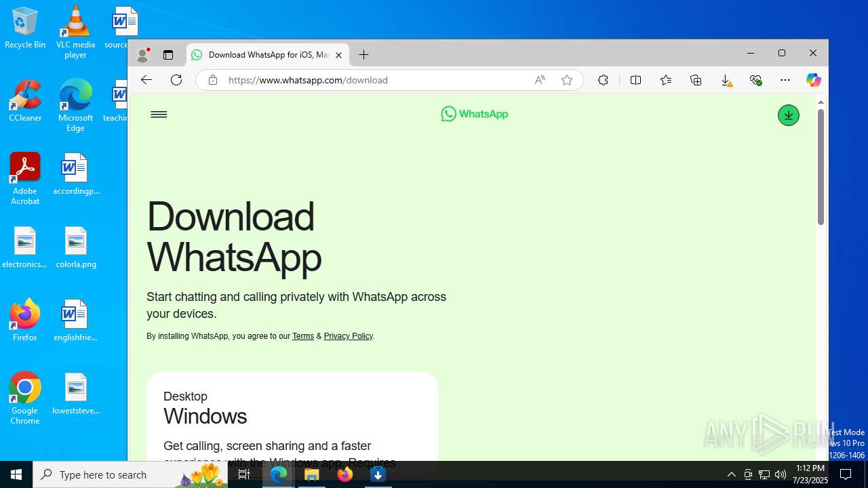Viewport: 868px width, 488px height.
Task: Open the Terms link
Action: click(x=303, y=336)
